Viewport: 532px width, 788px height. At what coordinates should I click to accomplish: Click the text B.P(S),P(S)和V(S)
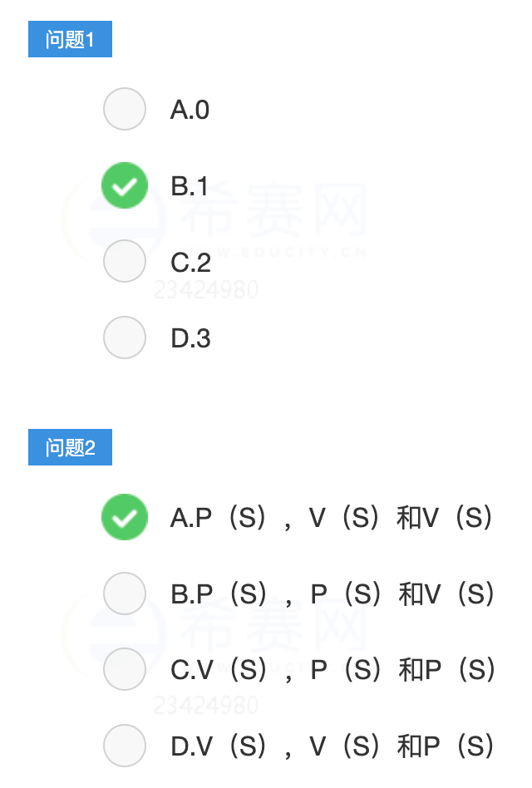click(332, 594)
